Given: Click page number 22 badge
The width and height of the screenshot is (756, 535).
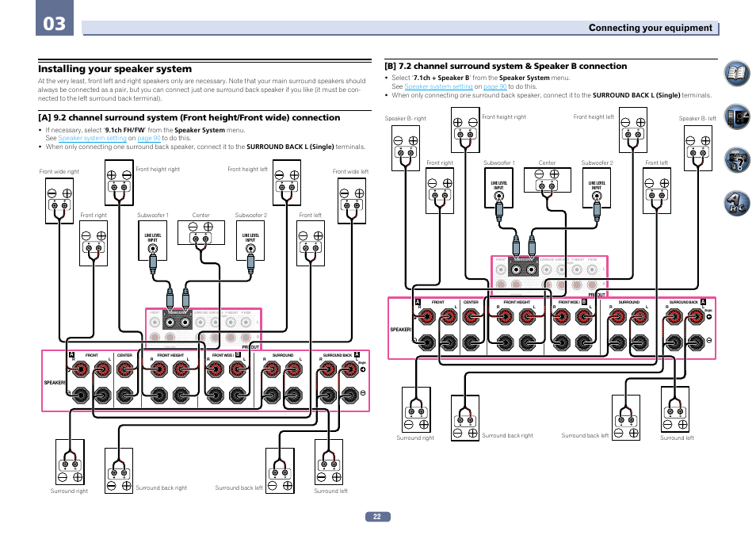Looking at the screenshot, I should tap(377, 516).
